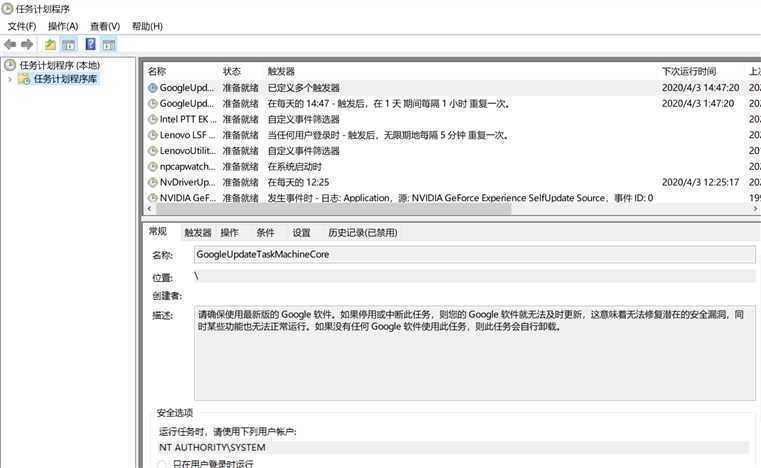Screen dimensions: 761x468
Task: Toggle the Show/Hide console tree icon
Action: point(68,45)
